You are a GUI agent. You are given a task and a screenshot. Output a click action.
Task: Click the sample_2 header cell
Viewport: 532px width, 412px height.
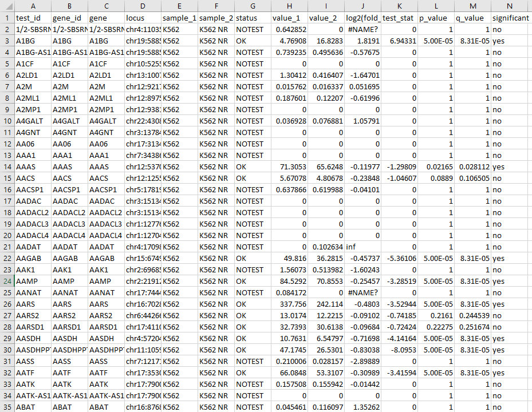pos(215,18)
